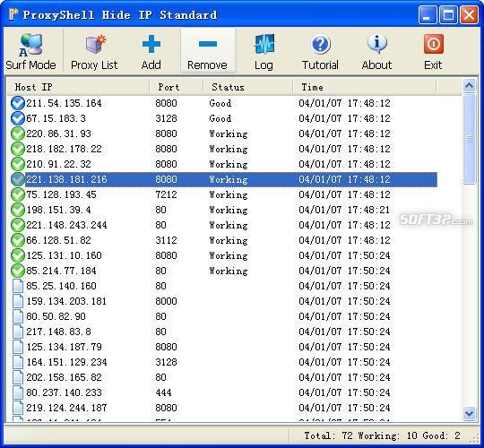Click the green check icon for 75.128.193.45
The image size is (484, 448).
(18, 194)
